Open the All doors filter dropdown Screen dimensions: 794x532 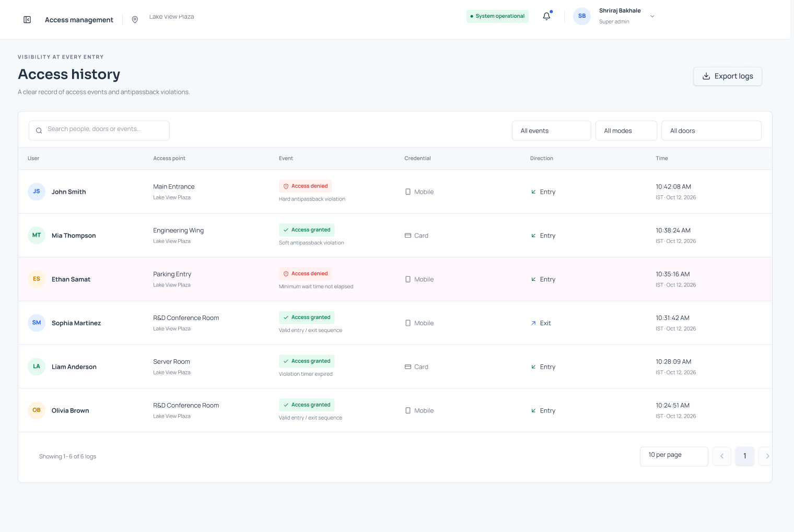pyautogui.click(x=711, y=131)
